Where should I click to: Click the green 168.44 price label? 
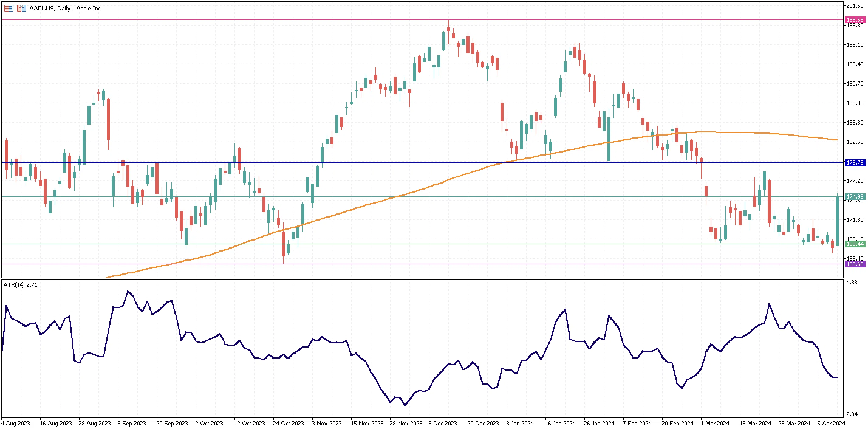[x=855, y=244]
